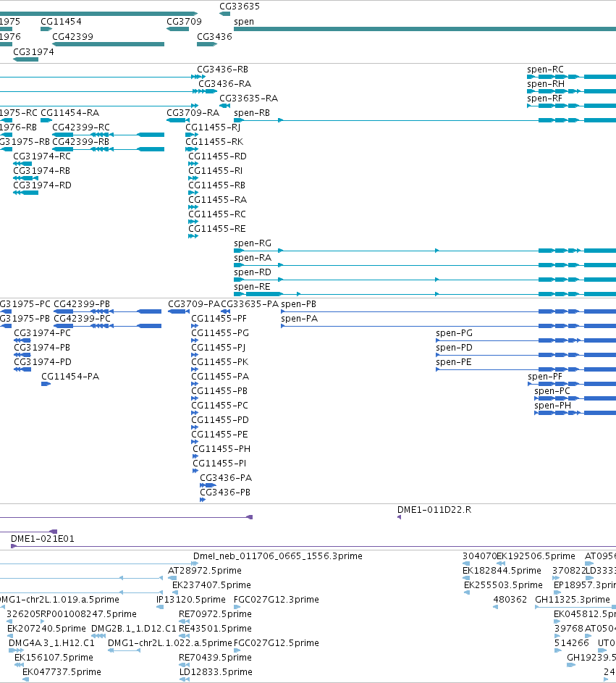Screen dimensions: 616x683
Task: Click the CG42399-PB protein label
Action: pyautogui.click(x=82, y=304)
